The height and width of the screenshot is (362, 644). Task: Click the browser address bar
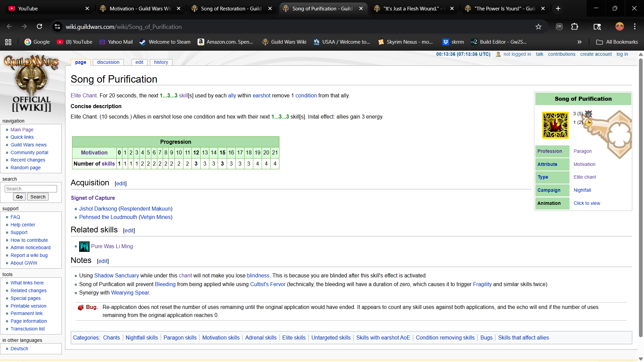[x=295, y=27]
